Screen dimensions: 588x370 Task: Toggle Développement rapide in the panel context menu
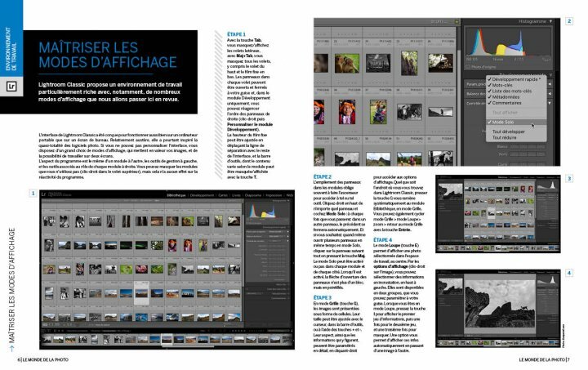click(x=514, y=79)
